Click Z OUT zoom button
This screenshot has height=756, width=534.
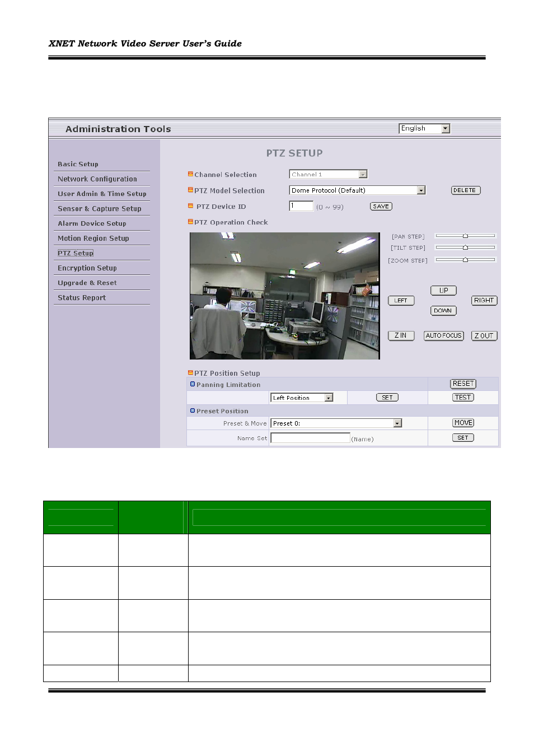[x=484, y=336]
